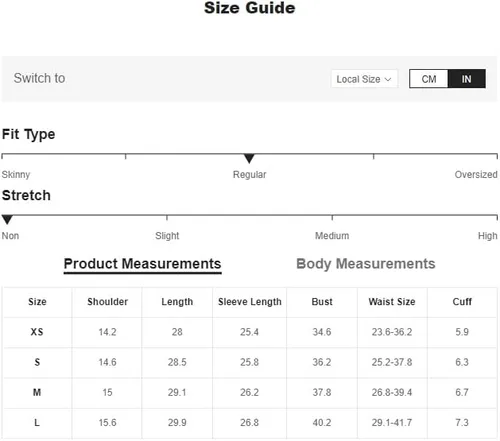Select the Product Measurements tab

[142, 264]
